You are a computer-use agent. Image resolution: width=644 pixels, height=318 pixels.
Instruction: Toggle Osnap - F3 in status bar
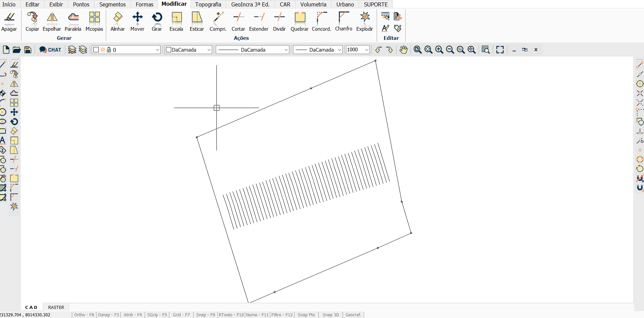108,315
